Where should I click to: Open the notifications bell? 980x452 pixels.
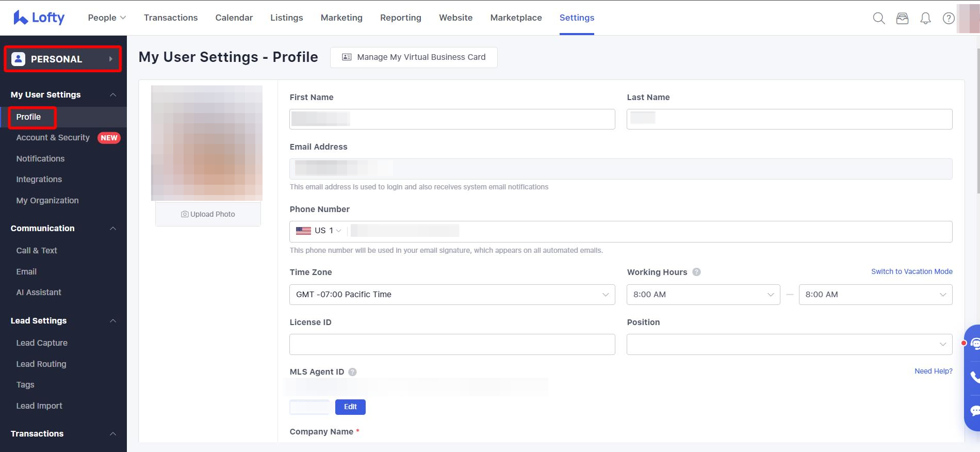click(925, 18)
